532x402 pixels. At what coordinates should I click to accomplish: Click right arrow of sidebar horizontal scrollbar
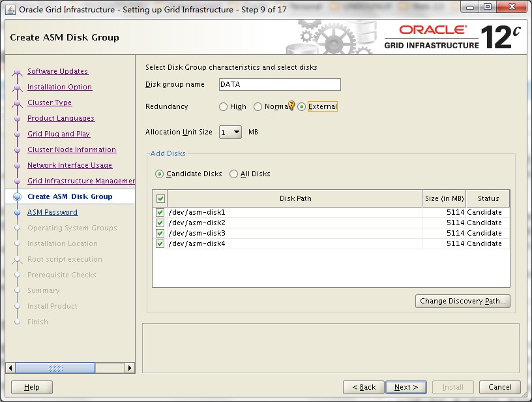click(x=129, y=367)
